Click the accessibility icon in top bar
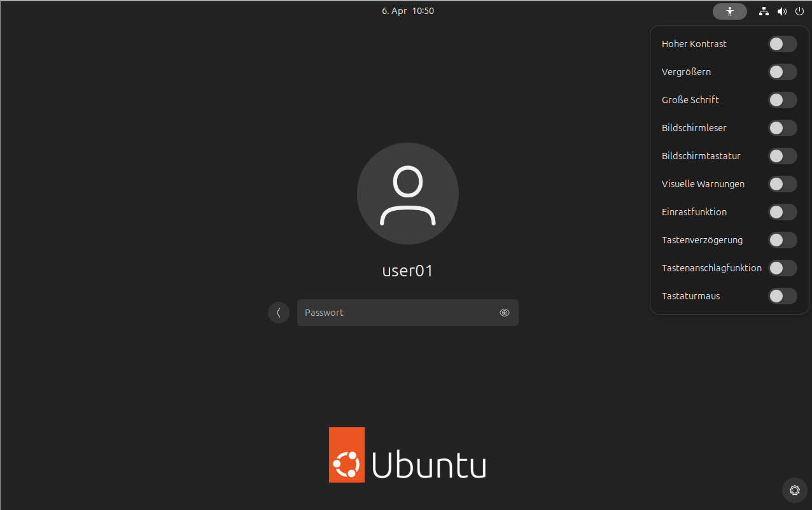 pyautogui.click(x=729, y=11)
